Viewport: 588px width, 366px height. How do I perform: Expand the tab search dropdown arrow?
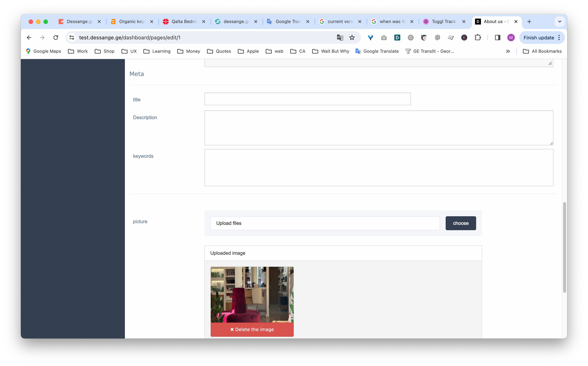tap(559, 22)
